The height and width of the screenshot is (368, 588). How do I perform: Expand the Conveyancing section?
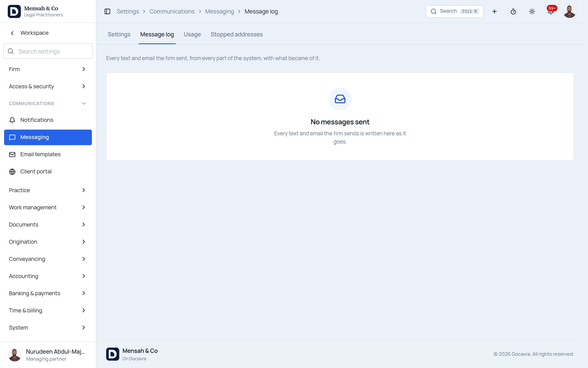(x=48, y=259)
